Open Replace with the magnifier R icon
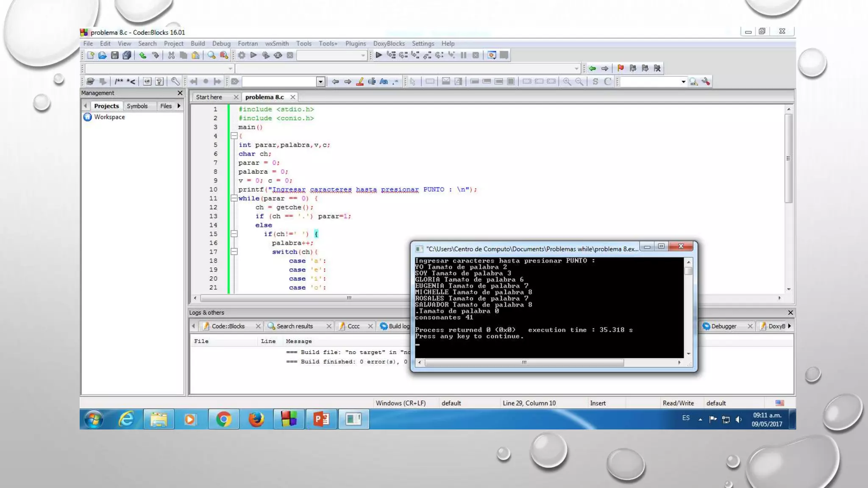Screen dimensions: 868x488 [x=224, y=55]
